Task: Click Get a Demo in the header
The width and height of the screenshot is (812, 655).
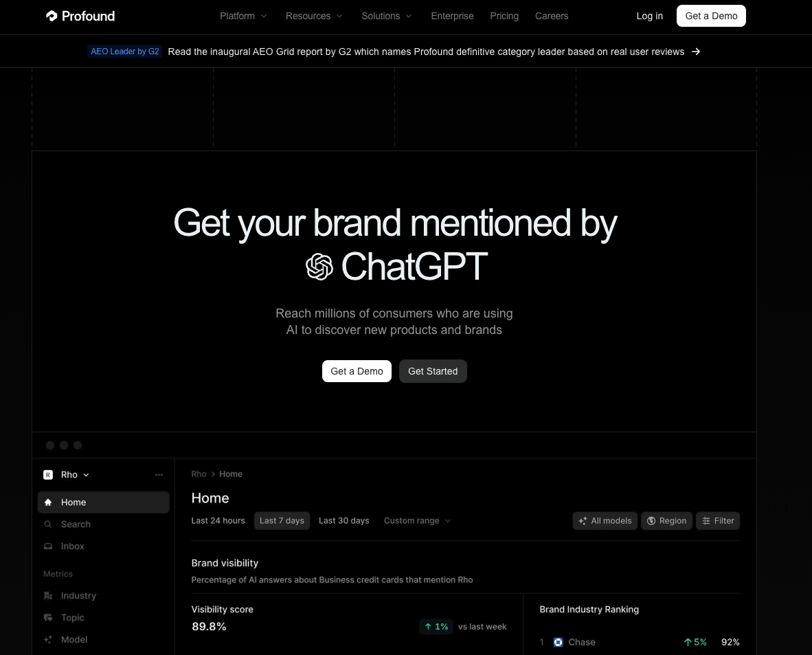Action: (711, 16)
